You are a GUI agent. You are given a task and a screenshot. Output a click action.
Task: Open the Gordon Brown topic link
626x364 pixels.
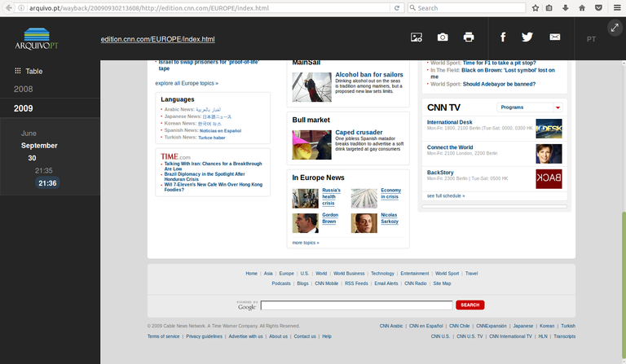[x=330, y=218]
